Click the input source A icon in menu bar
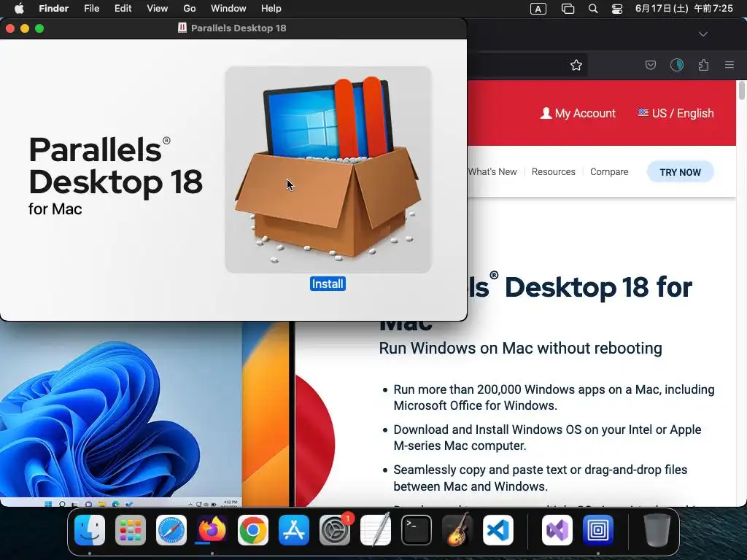 [x=538, y=9]
